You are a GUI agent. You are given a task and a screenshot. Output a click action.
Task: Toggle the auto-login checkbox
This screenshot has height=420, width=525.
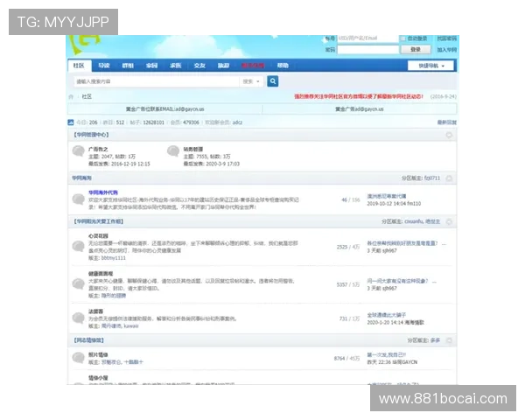pos(403,38)
